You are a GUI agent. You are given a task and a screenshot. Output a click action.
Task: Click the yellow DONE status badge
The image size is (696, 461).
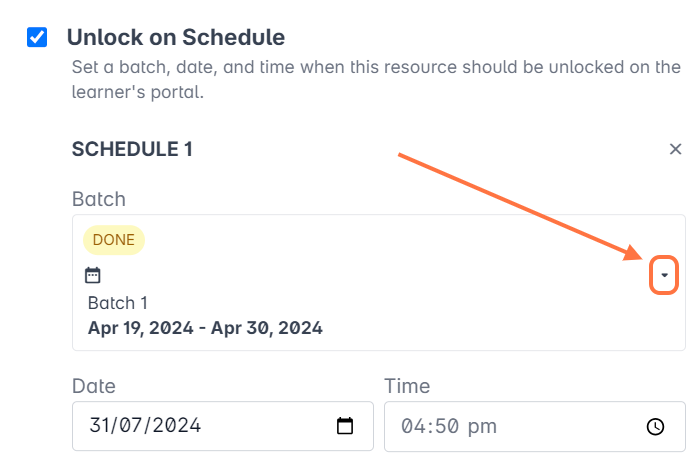click(x=114, y=240)
